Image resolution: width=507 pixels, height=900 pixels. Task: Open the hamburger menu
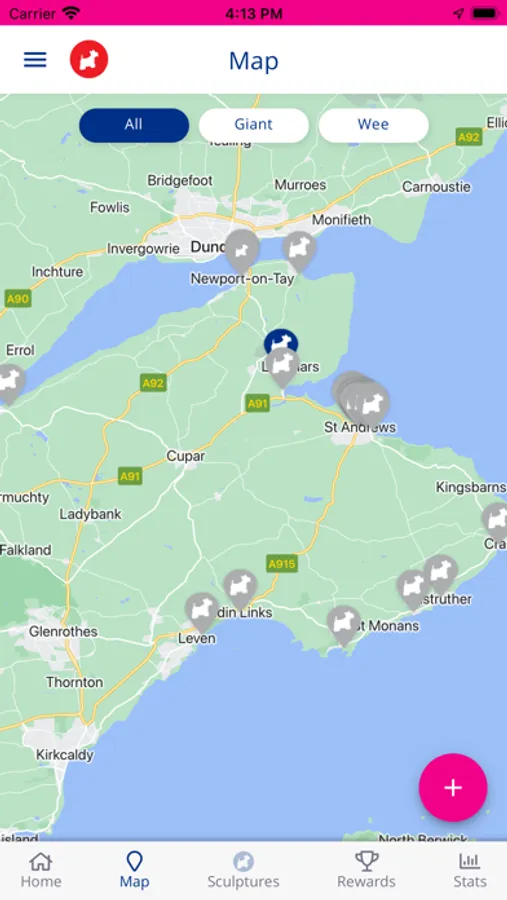35,59
